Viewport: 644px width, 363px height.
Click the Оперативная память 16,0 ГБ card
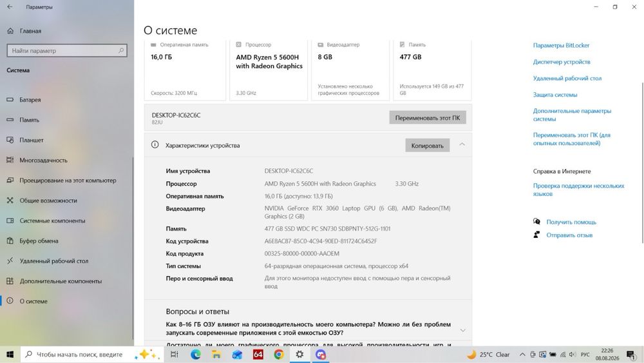tap(185, 70)
